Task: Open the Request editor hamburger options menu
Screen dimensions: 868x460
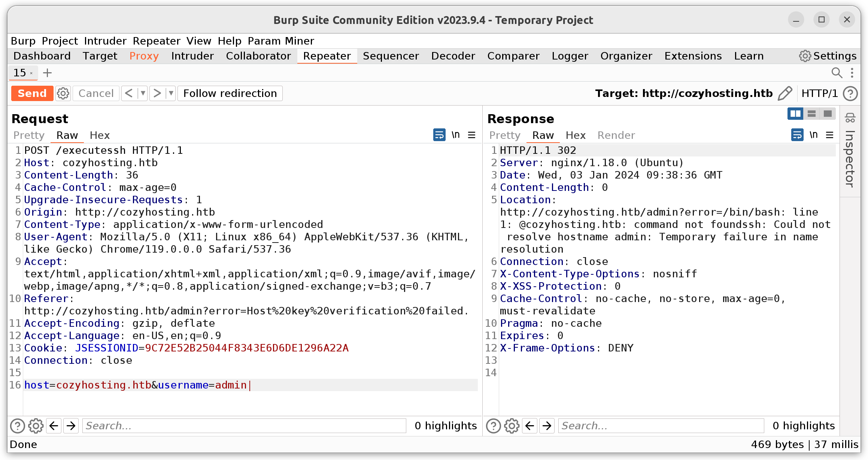Action: click(x=472, y=135)
